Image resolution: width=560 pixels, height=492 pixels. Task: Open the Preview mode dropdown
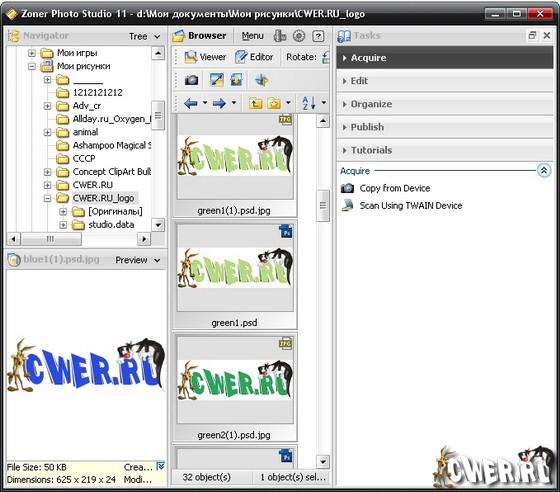pyautogui.click(x=138, y=260)
